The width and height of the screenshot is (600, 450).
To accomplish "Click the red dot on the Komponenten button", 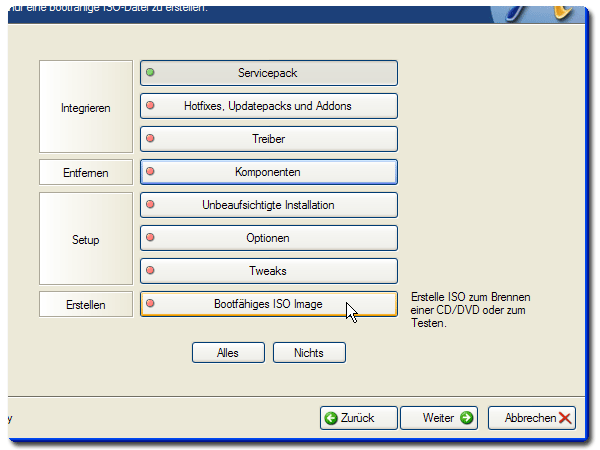I will 151,172.
